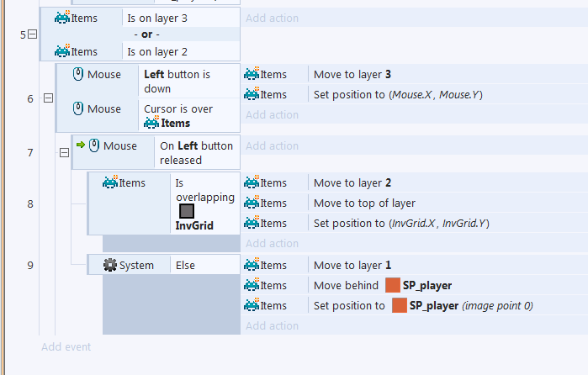Select 'Else' condition text

[185, 265]
